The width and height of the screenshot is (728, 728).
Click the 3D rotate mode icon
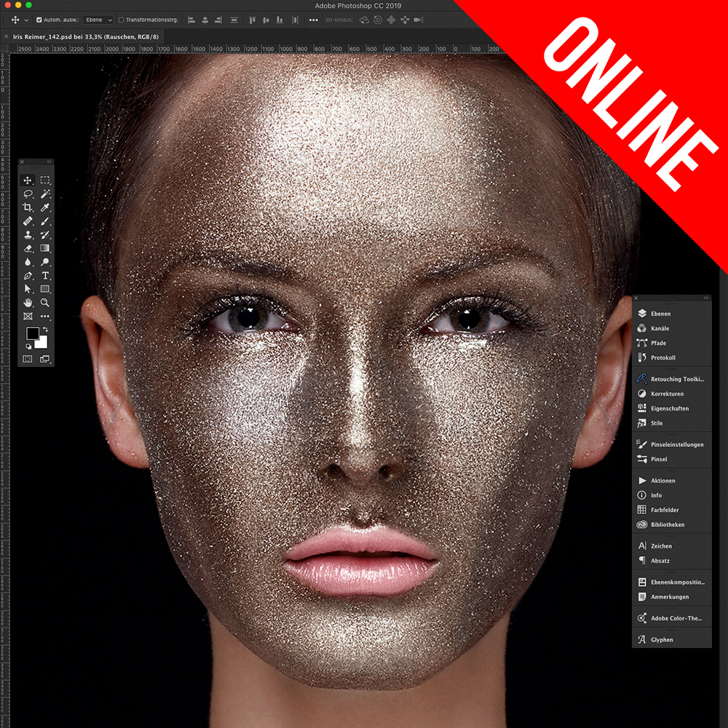(x=365, y=20)
